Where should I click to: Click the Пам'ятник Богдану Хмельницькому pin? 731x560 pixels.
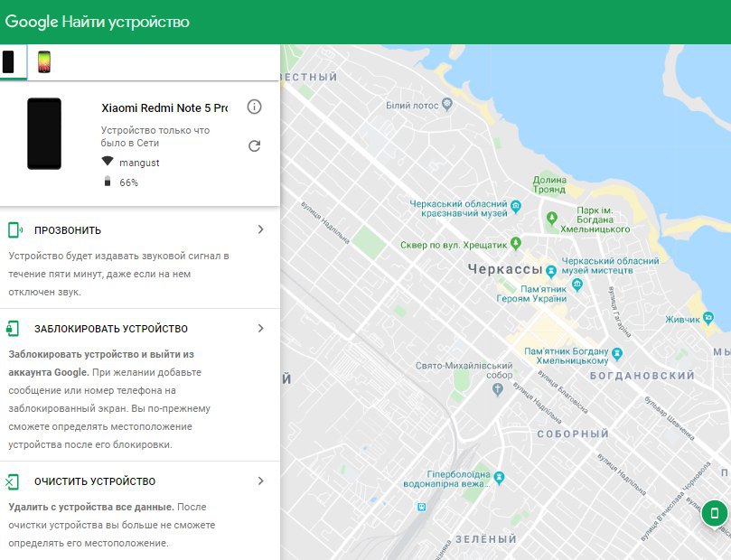coord(617,354)
